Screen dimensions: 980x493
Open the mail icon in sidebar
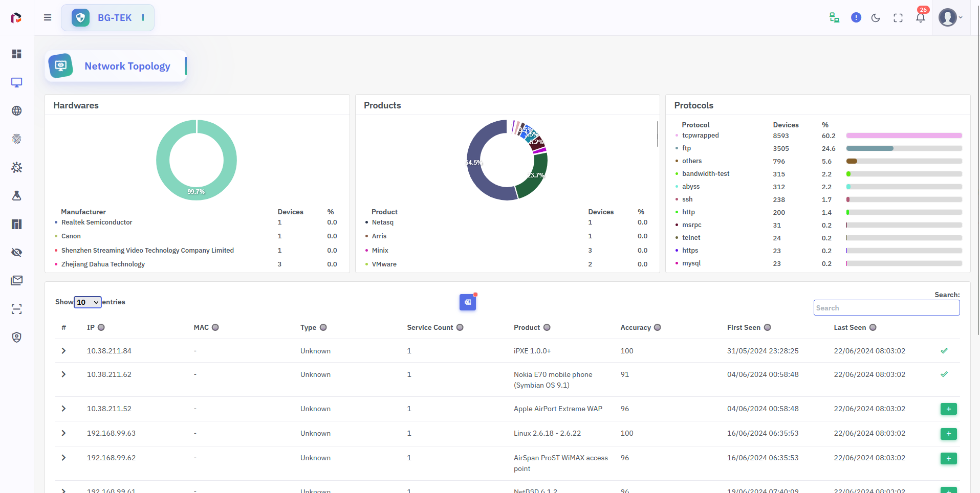click(x=17, y=280)
